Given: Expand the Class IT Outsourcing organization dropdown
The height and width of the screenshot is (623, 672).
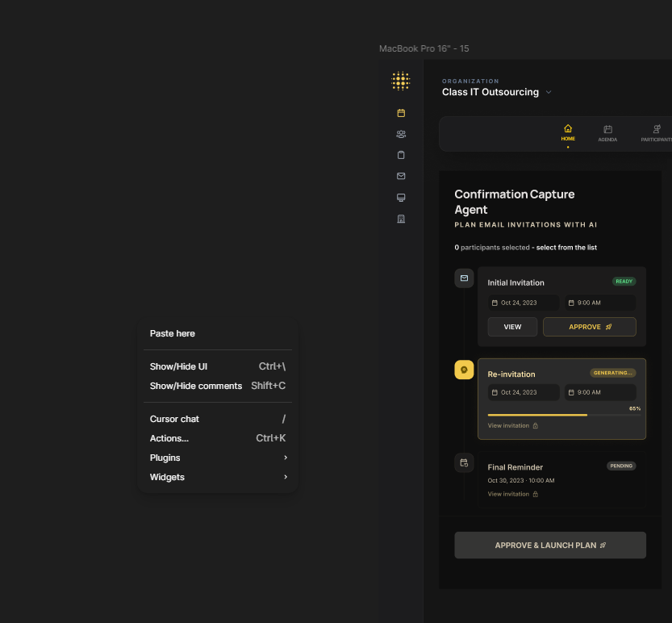Looking at the screenshot, I should point(549,92).
